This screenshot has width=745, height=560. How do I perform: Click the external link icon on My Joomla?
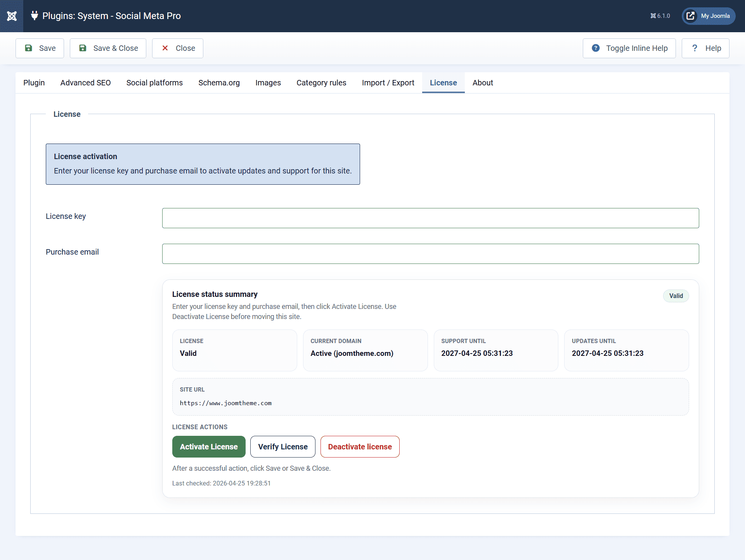pos(691,16)
